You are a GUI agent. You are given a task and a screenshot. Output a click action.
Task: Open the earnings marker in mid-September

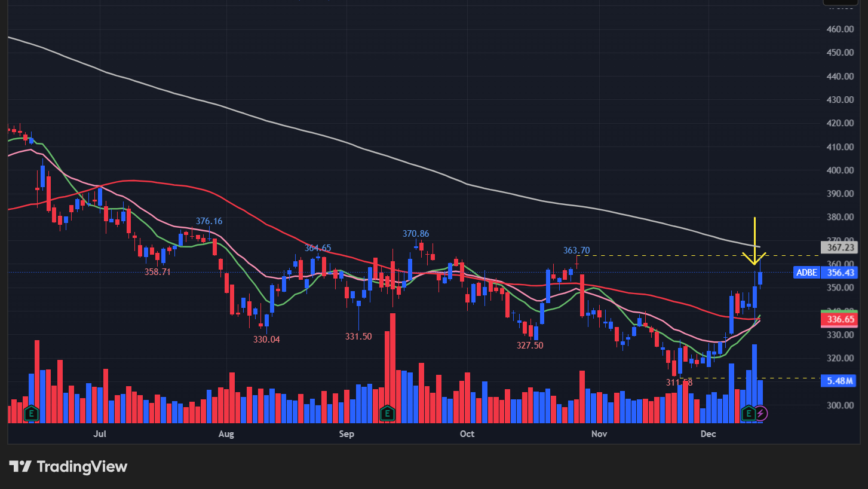[x=387, y=412]
